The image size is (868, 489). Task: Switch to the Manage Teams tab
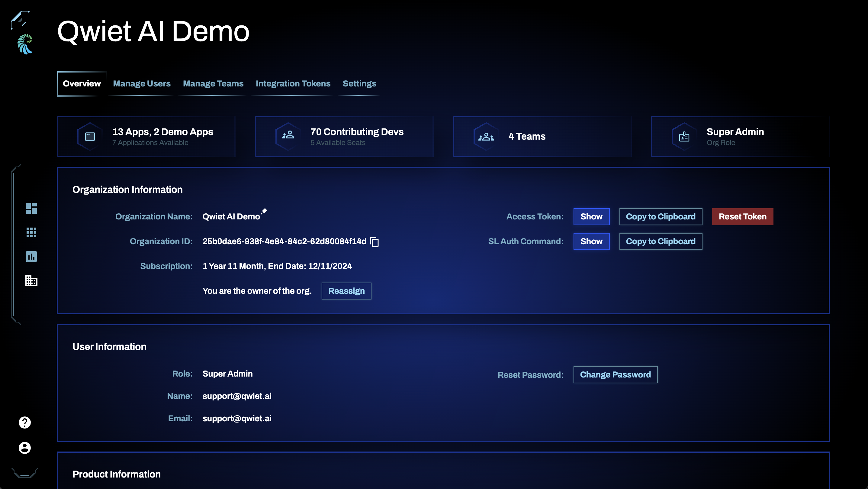(213, 84)
